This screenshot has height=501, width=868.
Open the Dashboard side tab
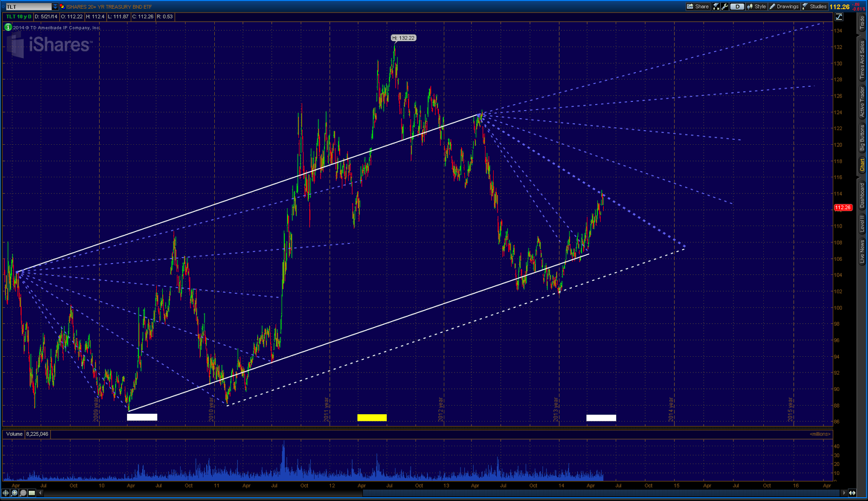point(862,195)
